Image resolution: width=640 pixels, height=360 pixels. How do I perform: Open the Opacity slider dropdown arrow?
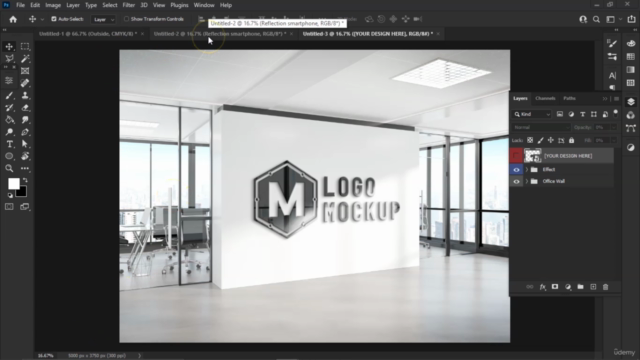tap(613, 127)
